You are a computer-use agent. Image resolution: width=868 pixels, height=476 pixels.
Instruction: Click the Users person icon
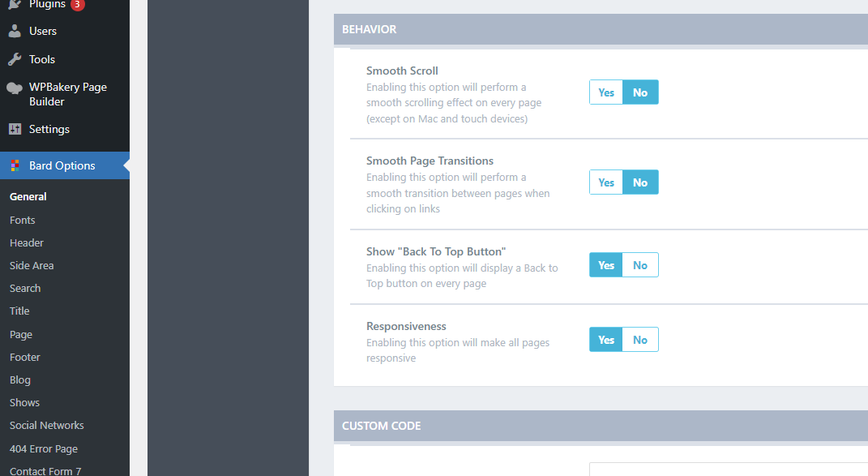(x=15, y=32)
